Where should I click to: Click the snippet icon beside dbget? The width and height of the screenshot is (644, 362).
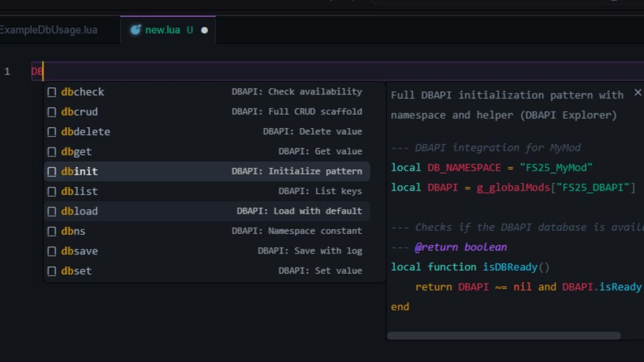pos(52,151)
